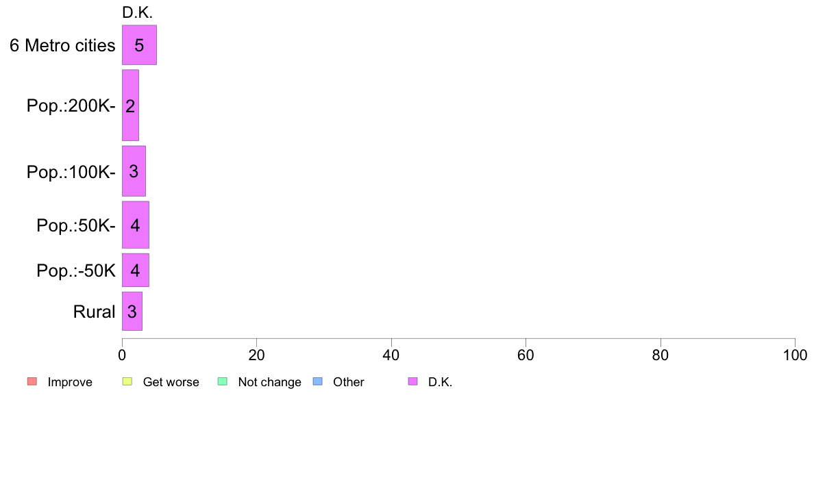Click the Not change legend label
Image resolution: width=814 pixels, height=504 pixels.
pos(269,382)
